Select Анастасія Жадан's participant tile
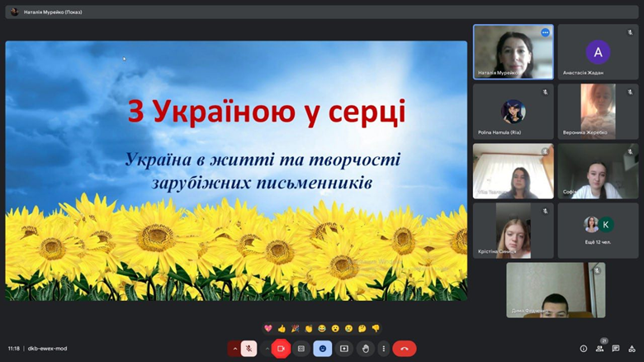The image size is (644, 362). pyautogui.click(x=597, y=52)
